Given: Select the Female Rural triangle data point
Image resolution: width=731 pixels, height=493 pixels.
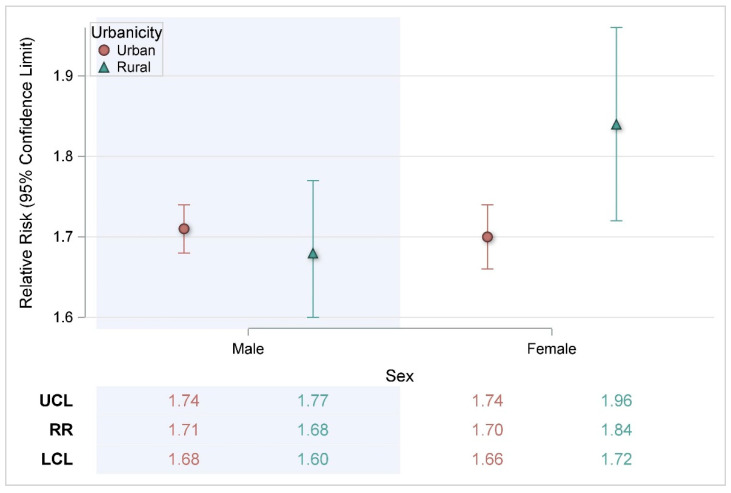Looking at the screenshot, I should pos(616,125).
